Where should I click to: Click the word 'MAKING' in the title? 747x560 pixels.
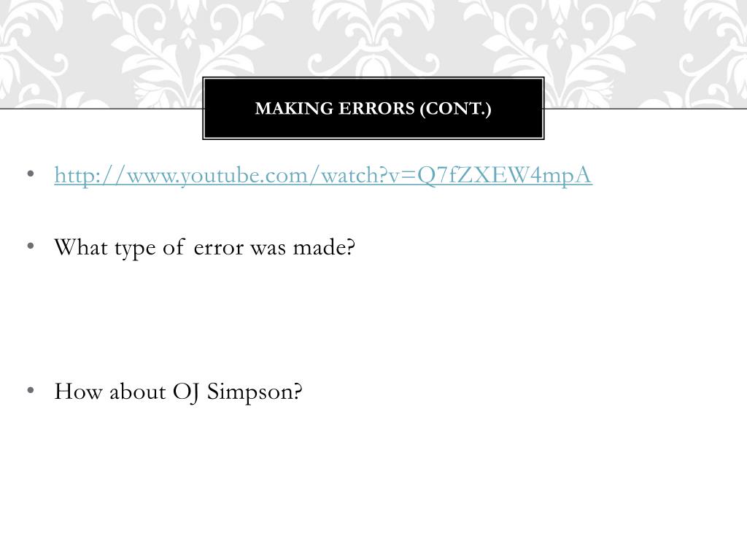pyautogui.click(x=294, y=109)
